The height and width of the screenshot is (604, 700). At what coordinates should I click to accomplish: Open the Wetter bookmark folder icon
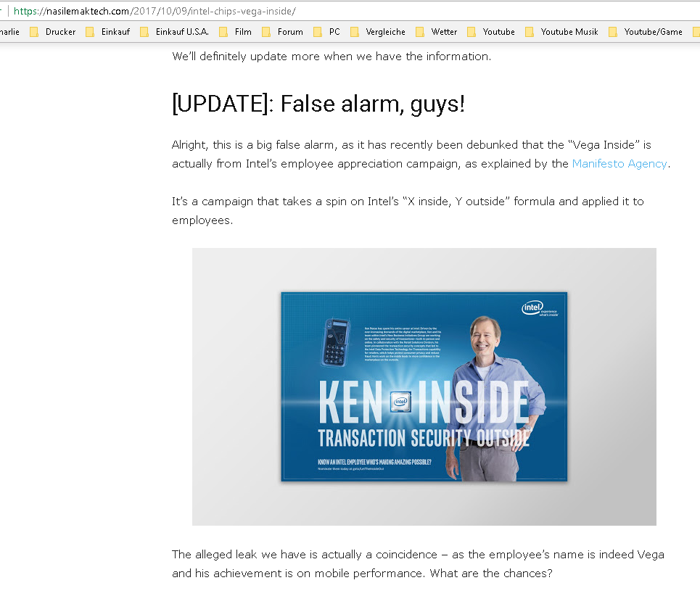(x=420, y=32)
